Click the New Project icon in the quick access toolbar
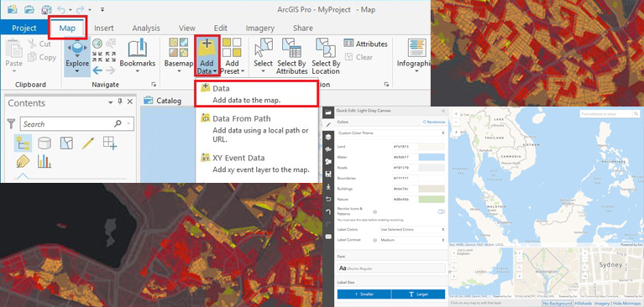The image size is (644, 307). point(13,9)
